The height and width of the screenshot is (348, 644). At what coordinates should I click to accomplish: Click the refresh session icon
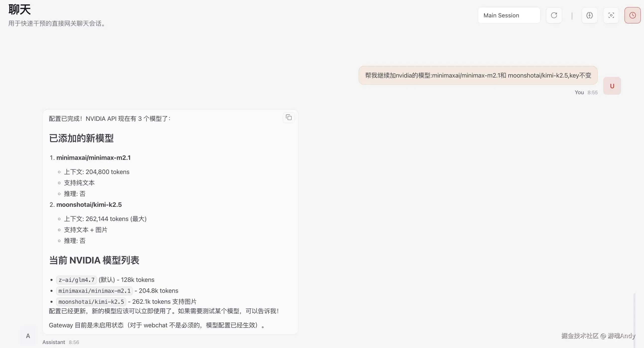[554, 15]
